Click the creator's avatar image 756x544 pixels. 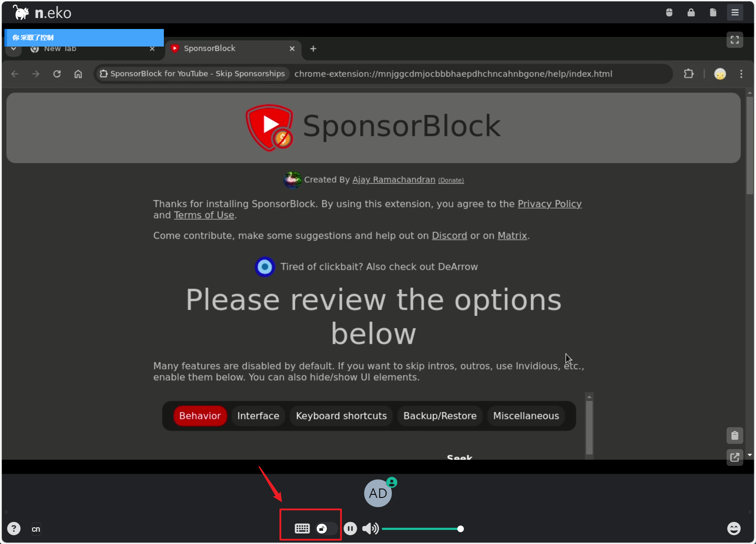click(x=293, y=180)
